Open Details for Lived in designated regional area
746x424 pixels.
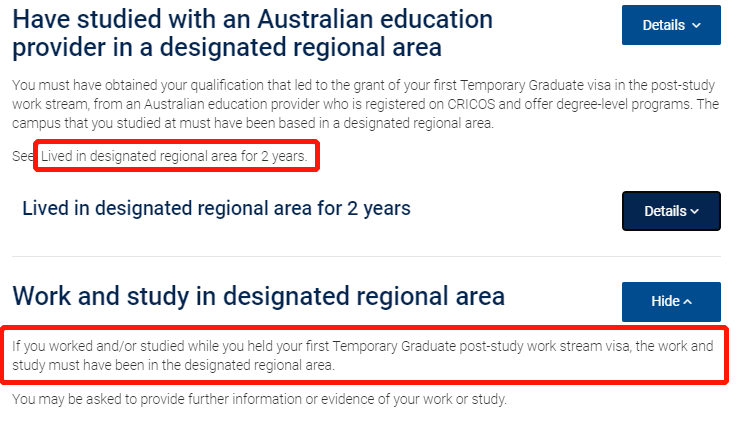point(671,211)
